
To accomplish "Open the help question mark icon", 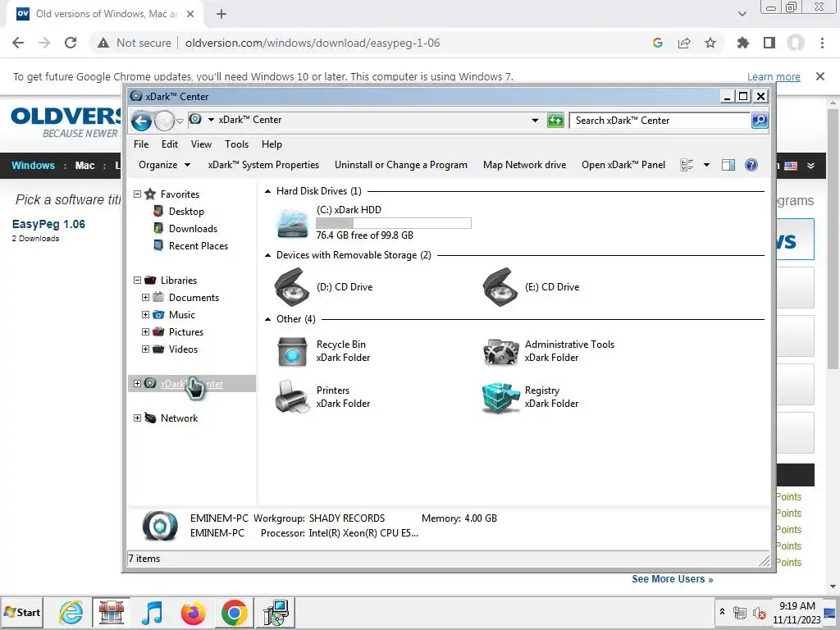I will [751, 165].
